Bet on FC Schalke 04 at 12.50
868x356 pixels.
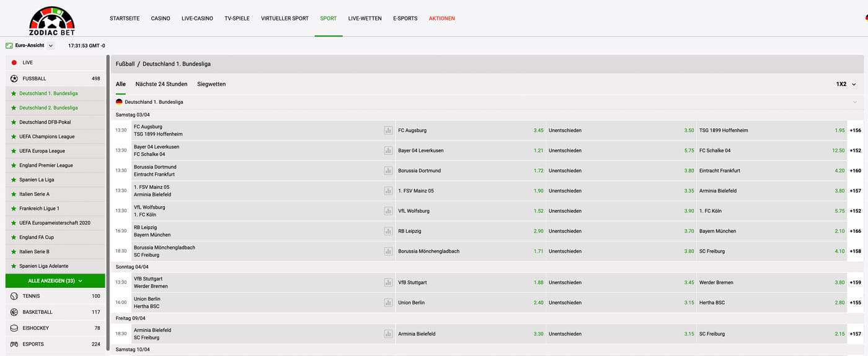(x=772, y=150)
